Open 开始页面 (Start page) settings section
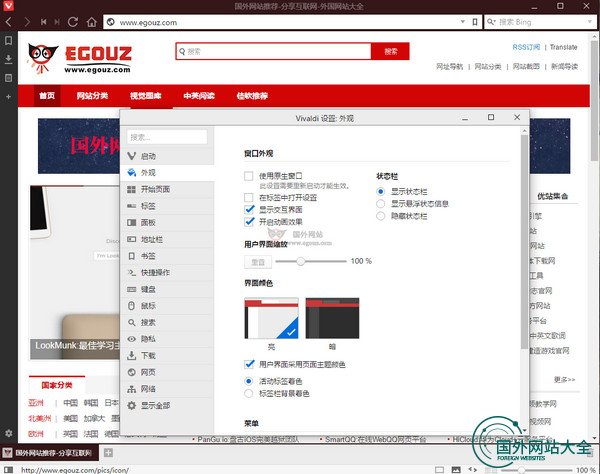600x474 pixels. tap(167, 189)
